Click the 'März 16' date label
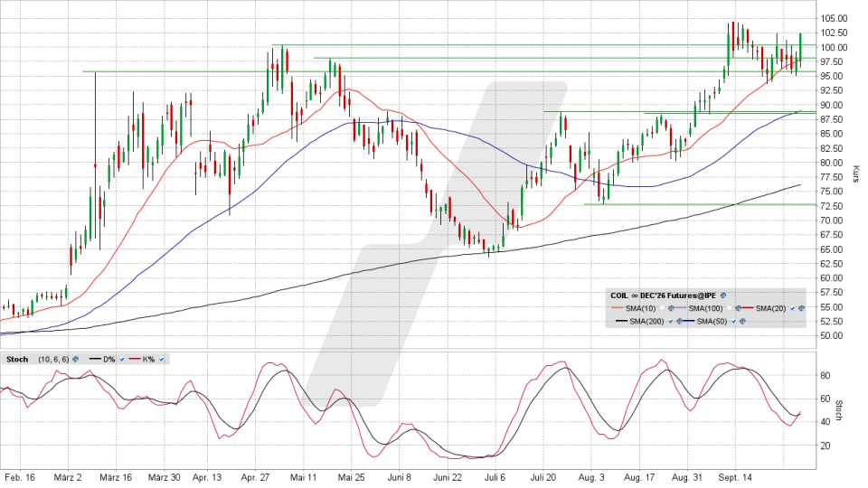The width and height of the screenshot is (868, 488). (x=116, y=477)
